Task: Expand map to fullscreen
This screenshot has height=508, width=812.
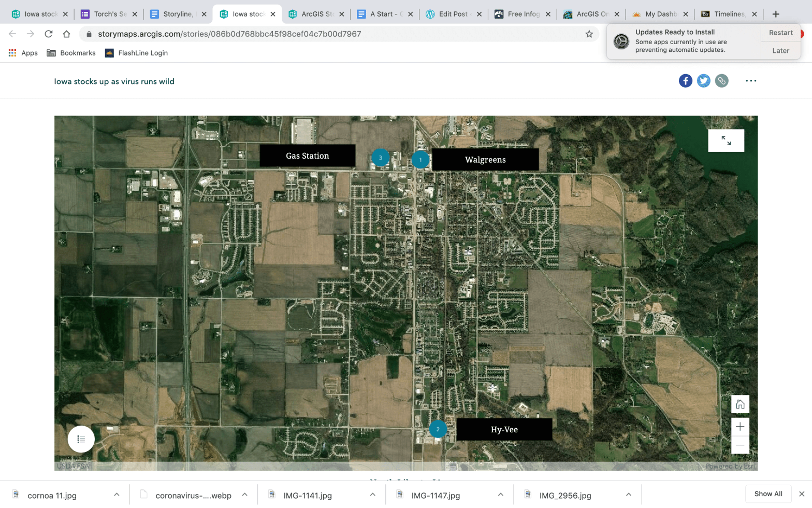Action: click(726, 140)
